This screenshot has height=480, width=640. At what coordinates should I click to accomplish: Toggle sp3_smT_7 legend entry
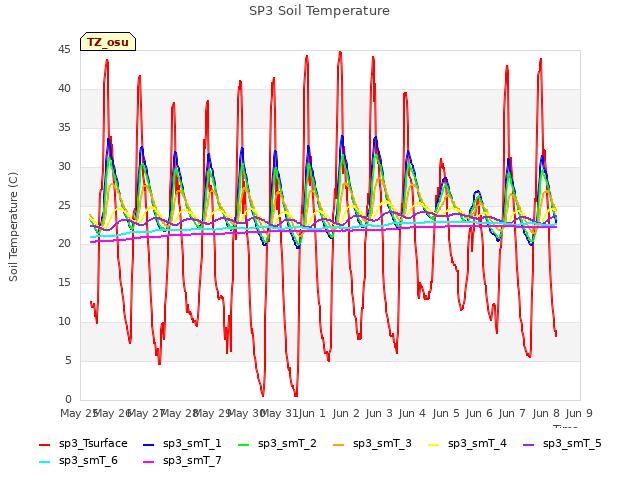tap(182, 461)
